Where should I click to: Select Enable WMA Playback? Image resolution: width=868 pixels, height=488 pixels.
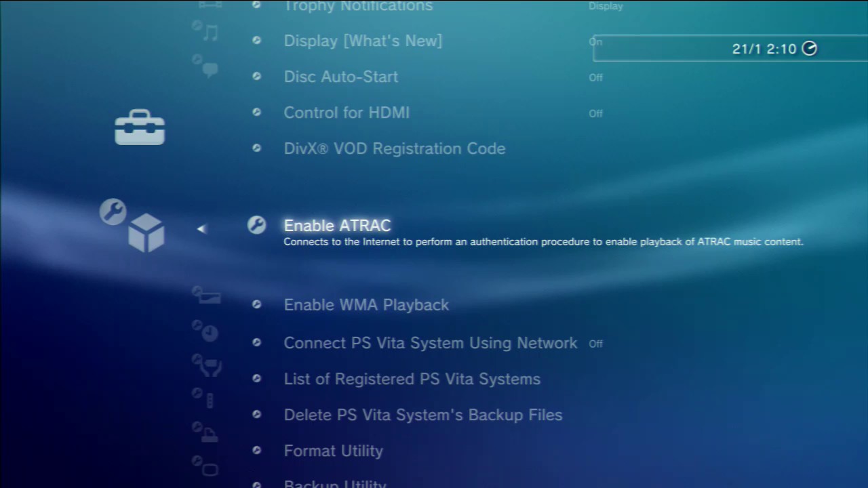366,305
